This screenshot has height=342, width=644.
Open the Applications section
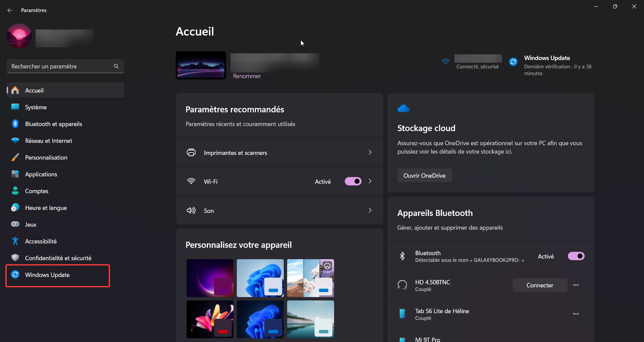click(65, 174)
